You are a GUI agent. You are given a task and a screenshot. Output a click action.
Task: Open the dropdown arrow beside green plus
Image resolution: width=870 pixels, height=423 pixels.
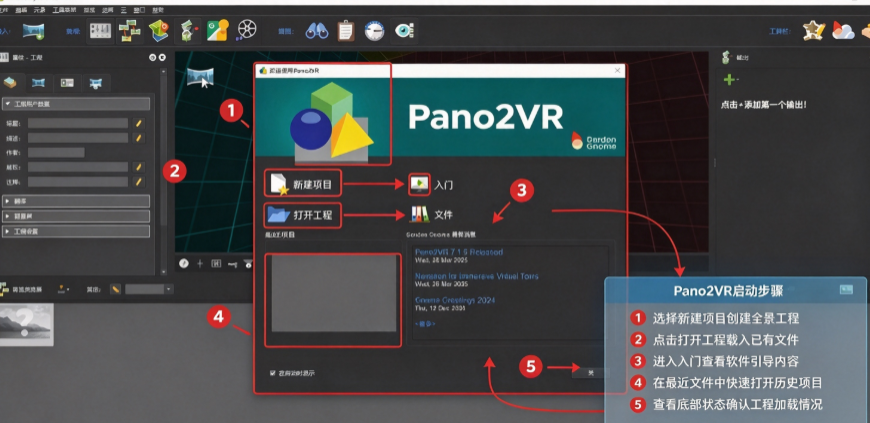pyautogui.click(x=737, y=81)
